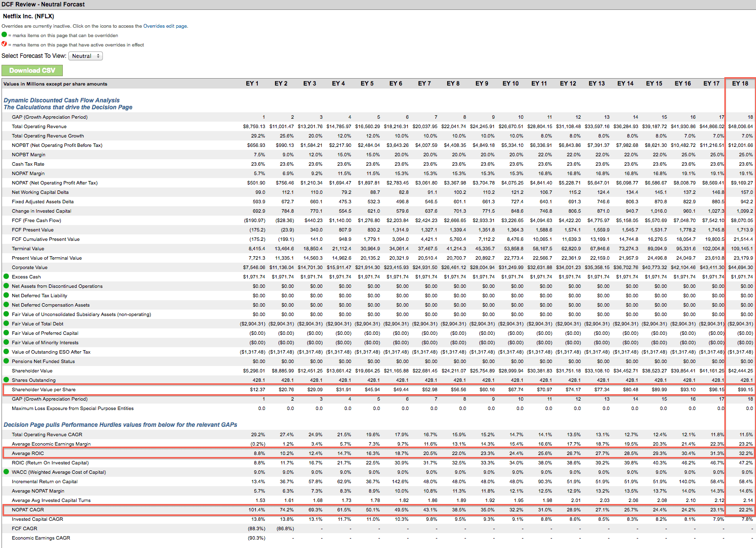Click the 142.6% Incremental Return on Capital value
Viewport: 756px width, 548px height.
pos(401,482)
